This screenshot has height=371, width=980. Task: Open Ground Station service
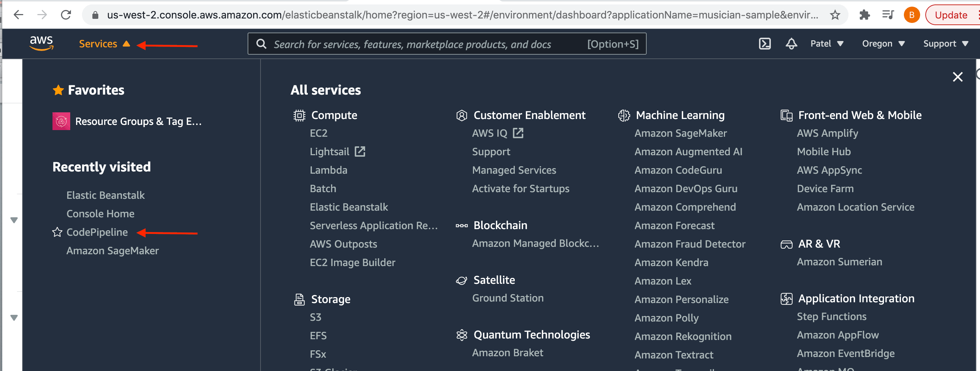(507, 298)
